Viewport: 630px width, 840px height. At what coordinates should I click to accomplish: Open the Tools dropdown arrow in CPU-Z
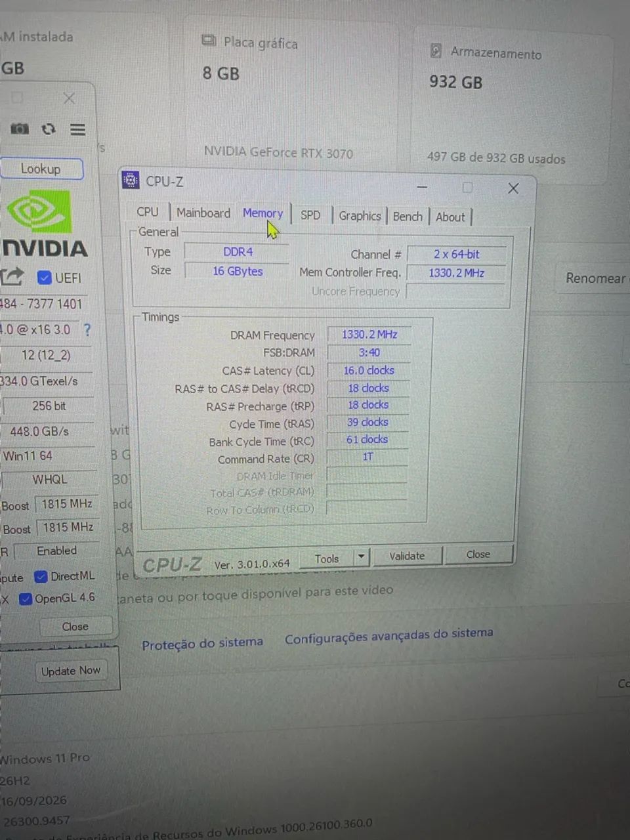point(361,557)
